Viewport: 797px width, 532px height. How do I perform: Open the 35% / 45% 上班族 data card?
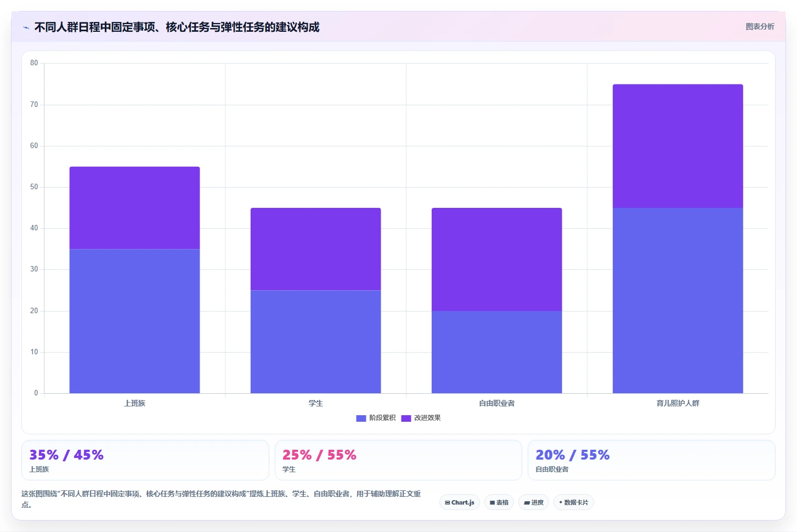145,460
